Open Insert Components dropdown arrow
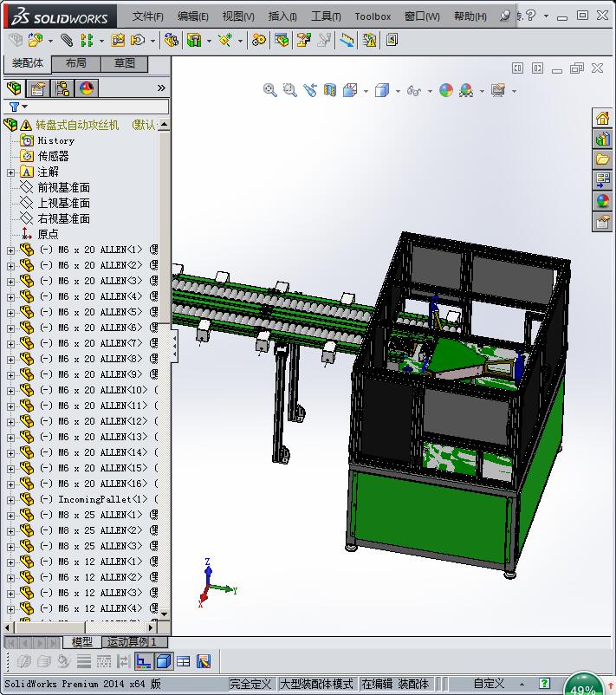The width and height of the screenshot is (616, 695). (50, 42)
